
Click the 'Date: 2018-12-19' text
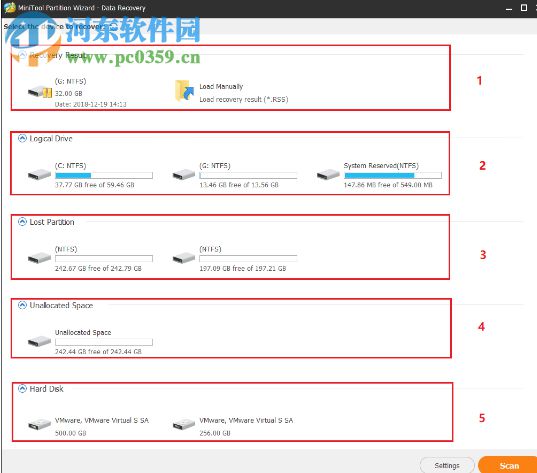pos(91,104)
